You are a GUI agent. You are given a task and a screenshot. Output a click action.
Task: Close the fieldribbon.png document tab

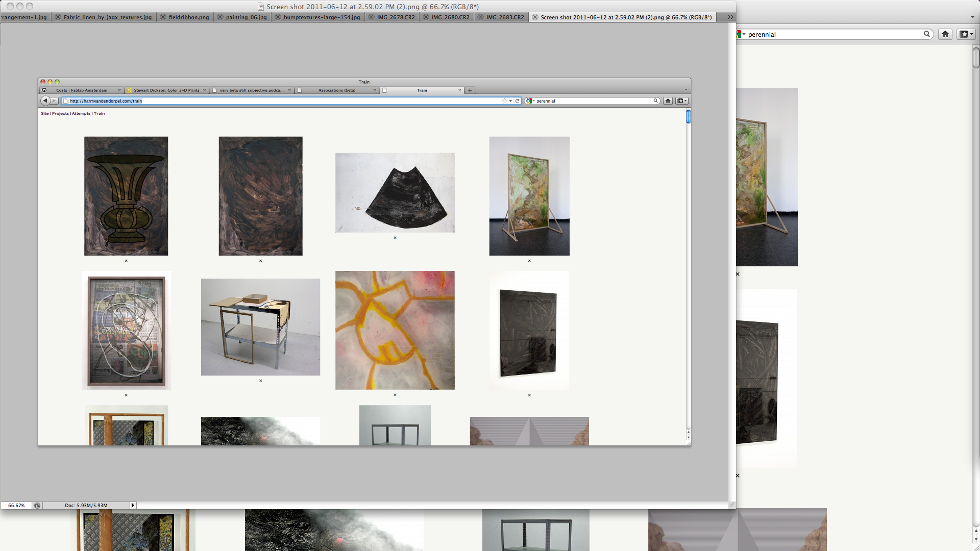[163, 17]
